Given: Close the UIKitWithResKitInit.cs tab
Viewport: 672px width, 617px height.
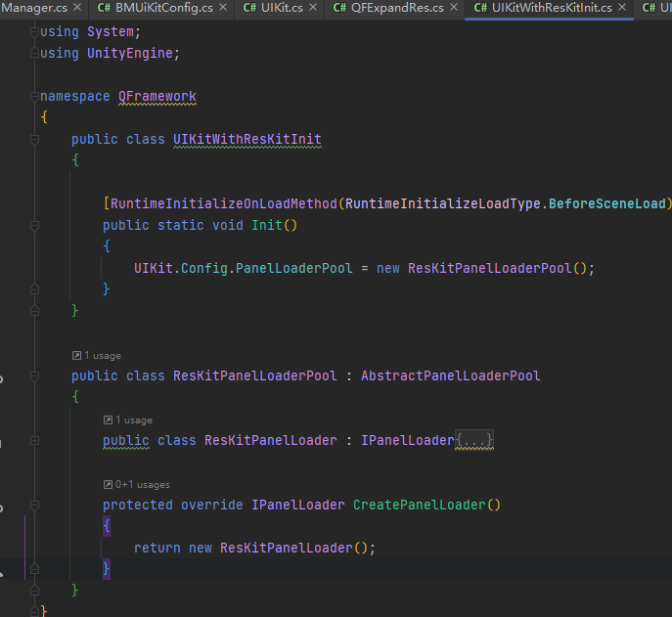Looking at the screenshot, I should coord(622,7).
